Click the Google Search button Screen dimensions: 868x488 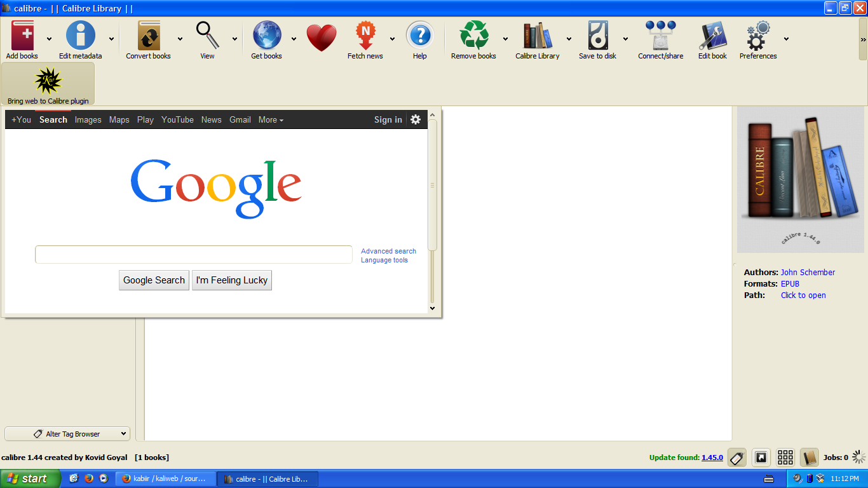154,280
